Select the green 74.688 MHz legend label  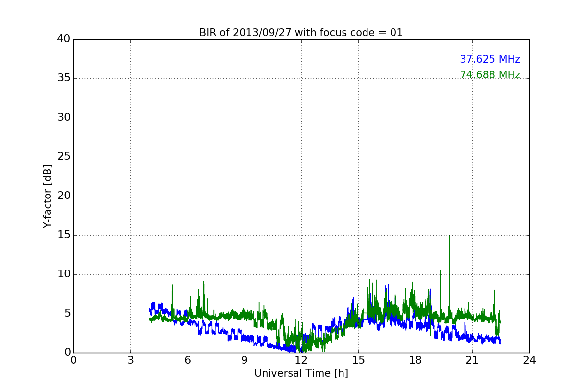click(x=490, y=75)
